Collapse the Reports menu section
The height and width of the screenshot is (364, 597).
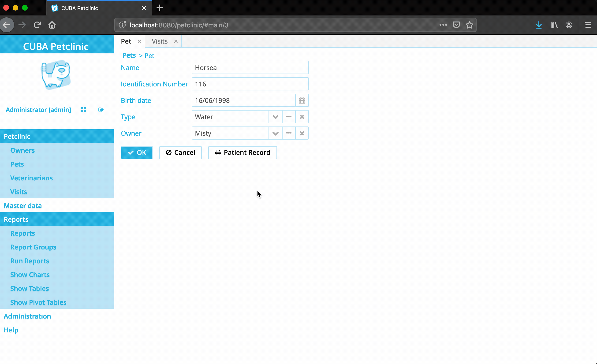click(16, 219)
